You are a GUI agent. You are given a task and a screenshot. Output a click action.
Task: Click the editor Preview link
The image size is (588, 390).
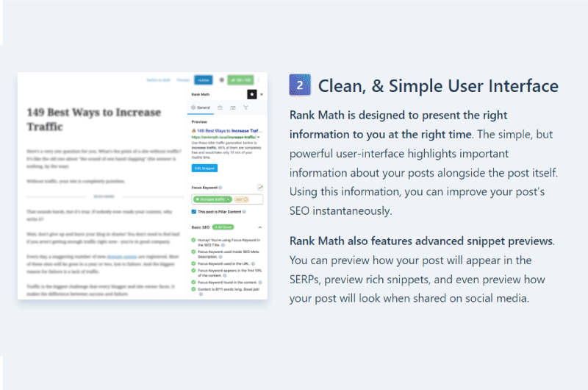pos(183,80)
